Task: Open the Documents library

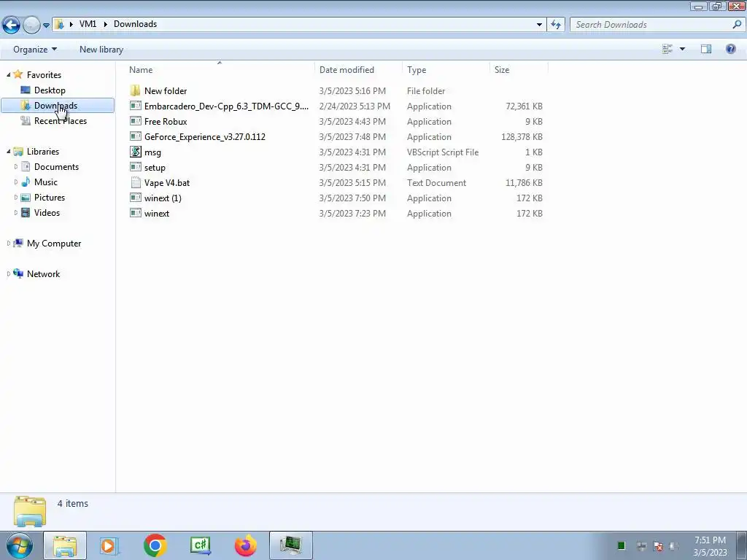Action: [56, 167]
